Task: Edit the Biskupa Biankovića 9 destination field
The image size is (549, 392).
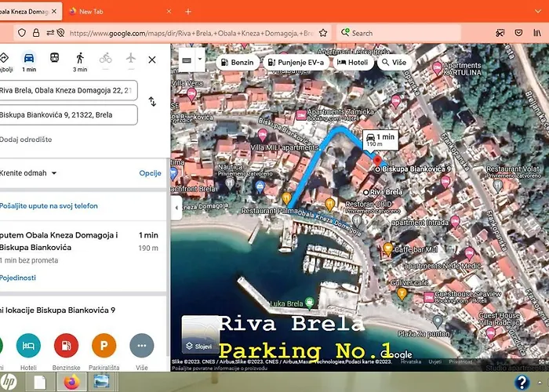Action: coord(68,114)
